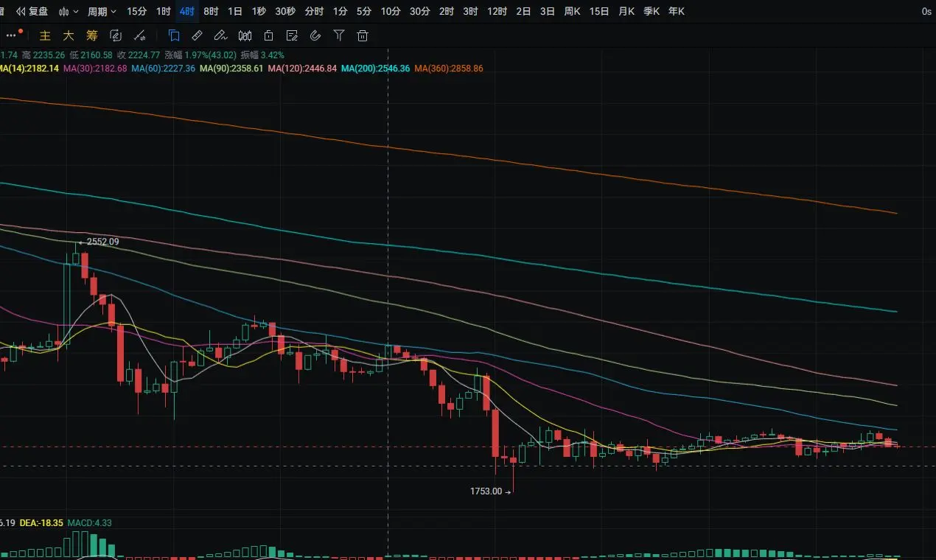
Task: Select the active 4时 timeframe tab
Action: click(x=187, y=11)
